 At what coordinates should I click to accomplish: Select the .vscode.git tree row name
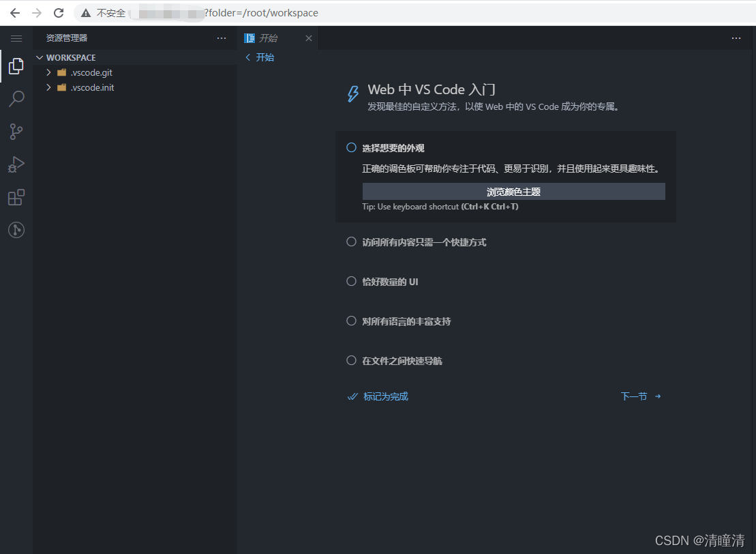(91, 73)
